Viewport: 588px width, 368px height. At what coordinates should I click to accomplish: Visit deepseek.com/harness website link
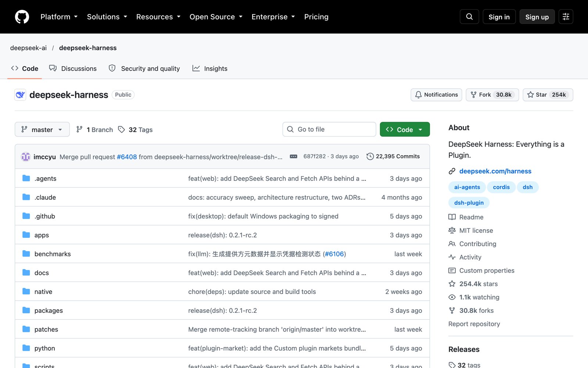click(x=495, y=171)
